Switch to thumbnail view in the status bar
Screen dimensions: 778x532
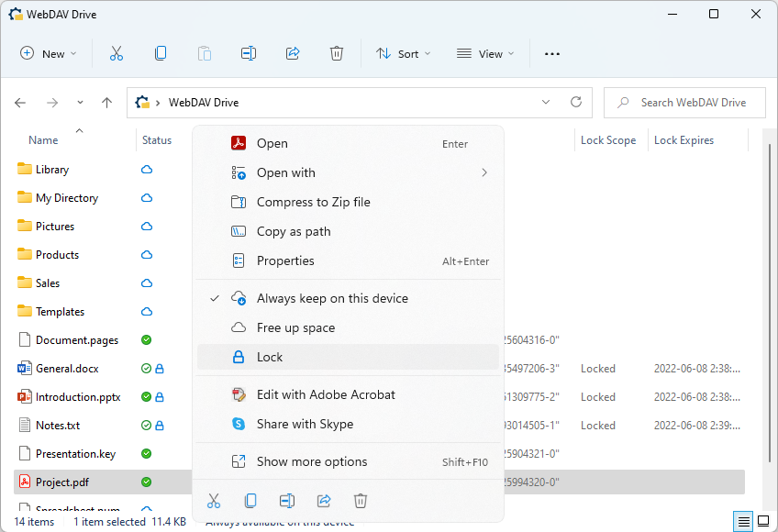click(x=762, y=519)
